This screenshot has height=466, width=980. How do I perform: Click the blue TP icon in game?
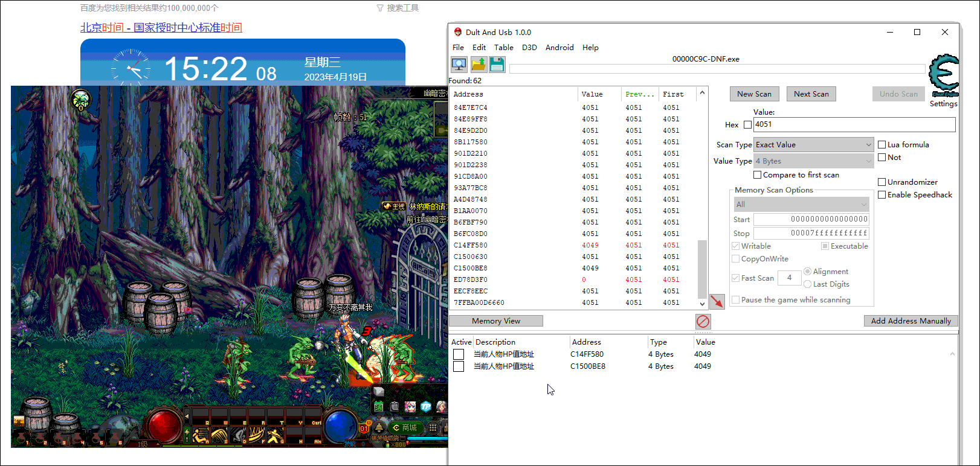pyautogui.click(x=426, y=407)
